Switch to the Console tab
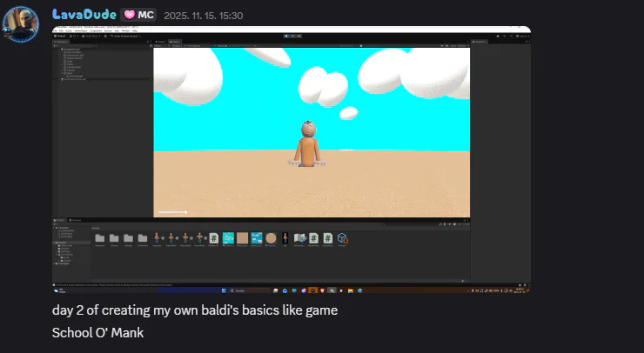This screenshot has width=644, height=353. 76,221
